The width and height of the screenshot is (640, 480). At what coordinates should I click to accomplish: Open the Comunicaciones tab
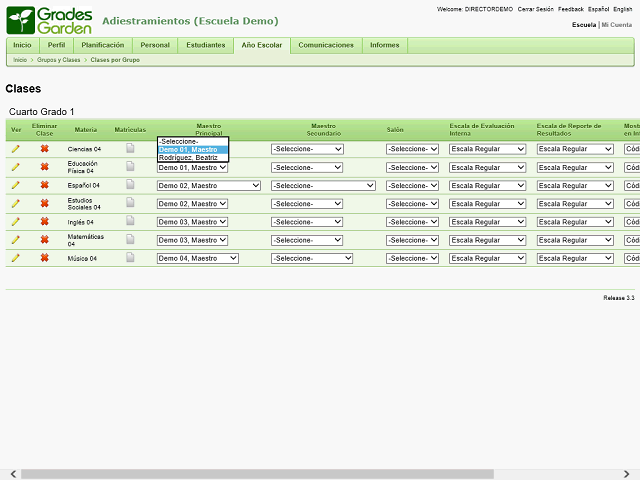(x=326, y=45)
